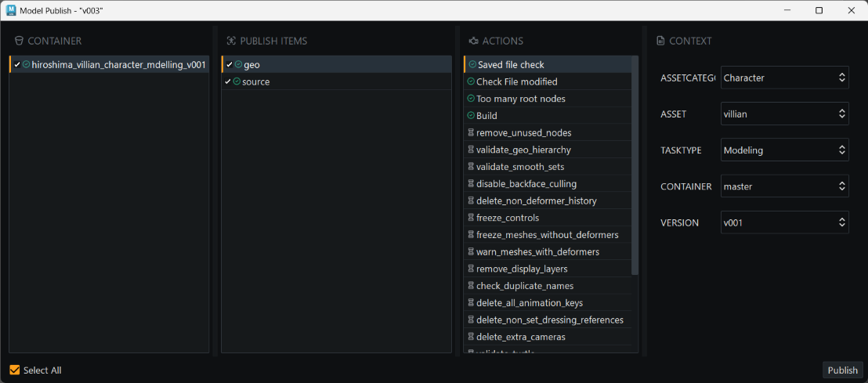Screen dimensions: 868x383
Task: Click the Actions panel header icon
Action: point(473,41)
